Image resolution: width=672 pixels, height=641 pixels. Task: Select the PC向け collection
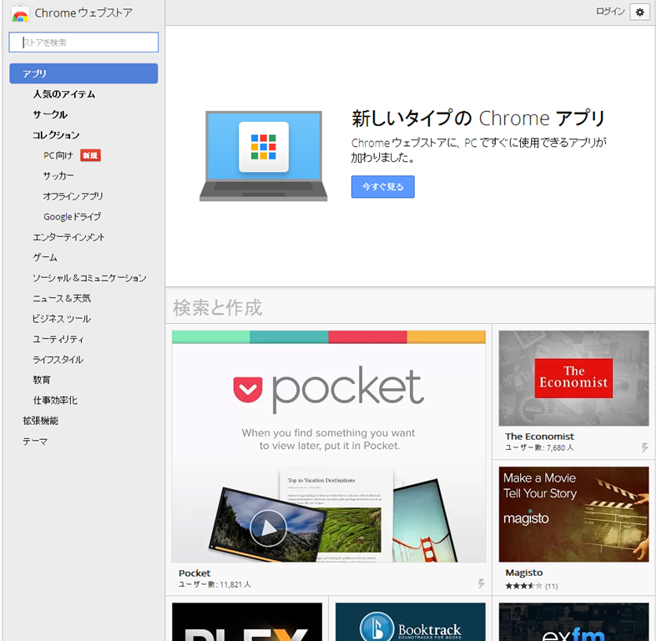[x=58, y=155]
